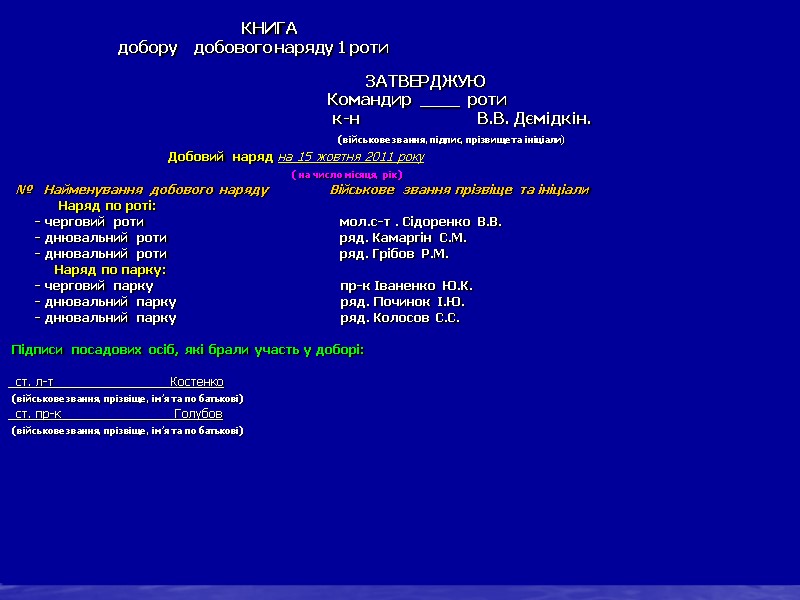The image size is (800, 600).
Task: Click the column header "№ Найменування добового наряду"
Action: point(142,190)
